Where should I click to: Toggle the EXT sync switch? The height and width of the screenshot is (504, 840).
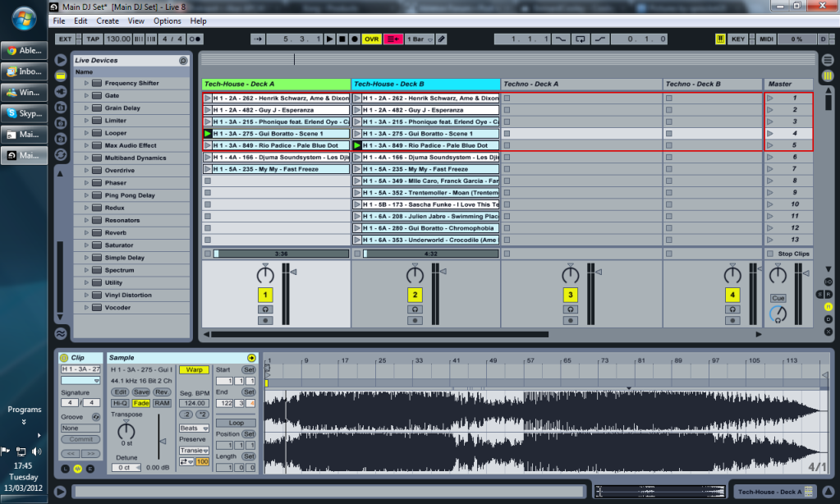(65, 39)
